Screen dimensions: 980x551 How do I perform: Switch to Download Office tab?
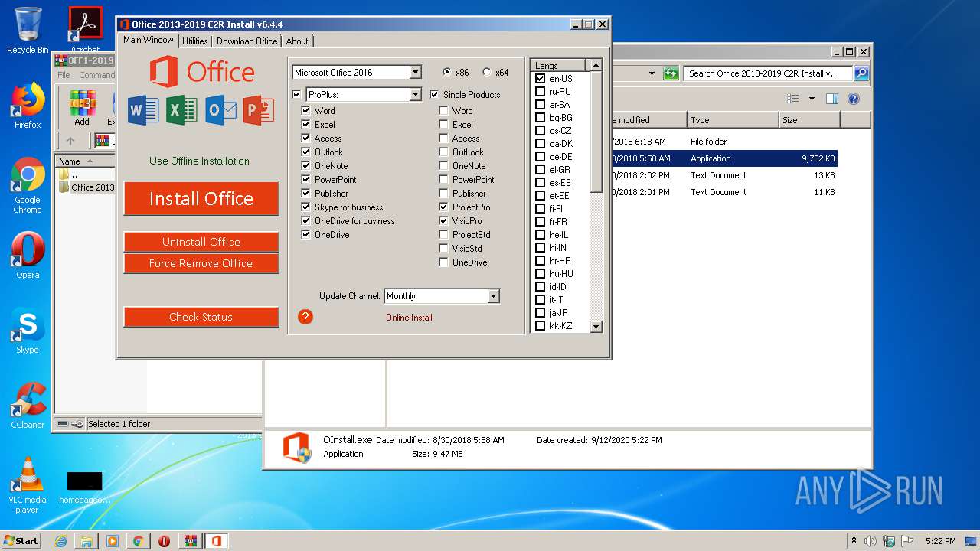pyautogui.click(x=247, y=41)
